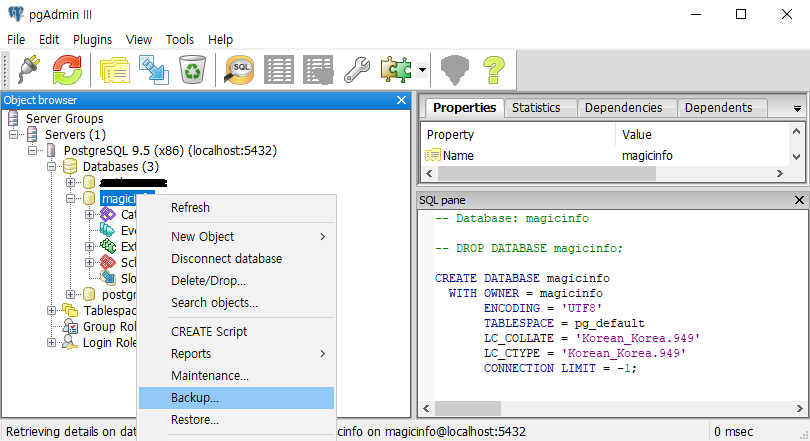Screen dimensions: 810x441
Task: Click the Group Roles icon
Action: [x=70, y=326]
